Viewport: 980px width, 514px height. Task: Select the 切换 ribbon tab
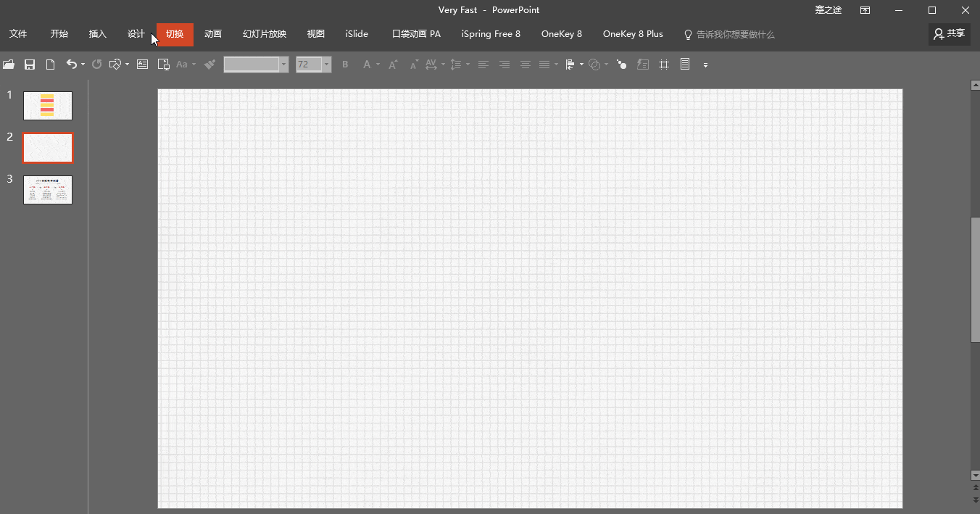click(175, 34)
